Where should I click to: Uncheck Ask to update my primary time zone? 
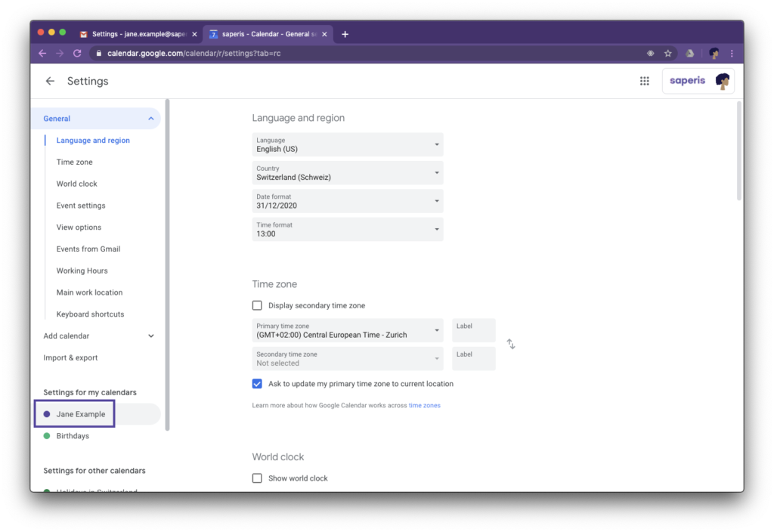point(257,384)
